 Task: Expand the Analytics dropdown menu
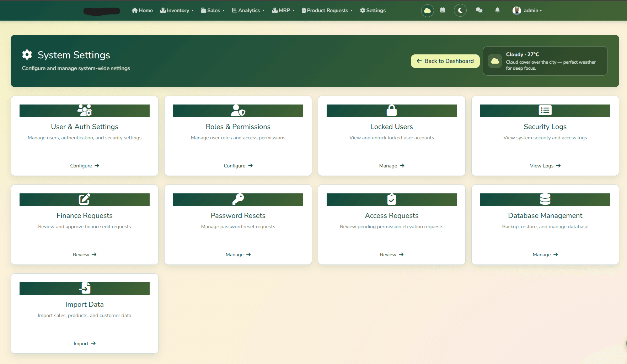point(248,10)
